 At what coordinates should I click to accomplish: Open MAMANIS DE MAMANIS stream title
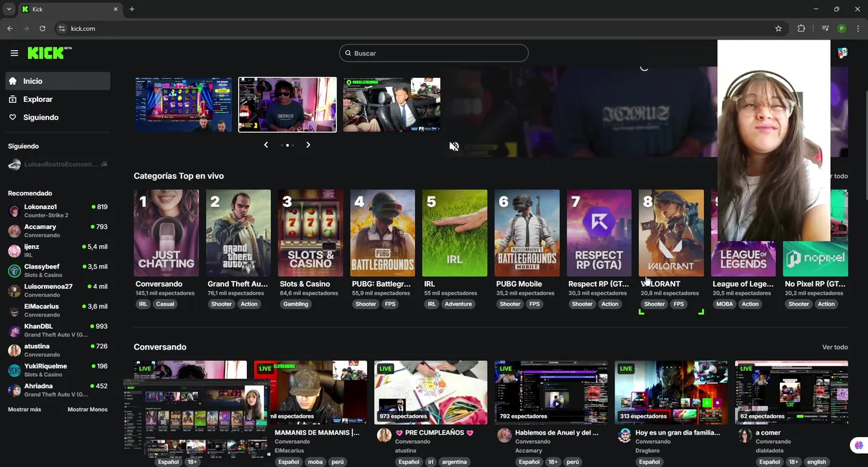click(317, 433)
